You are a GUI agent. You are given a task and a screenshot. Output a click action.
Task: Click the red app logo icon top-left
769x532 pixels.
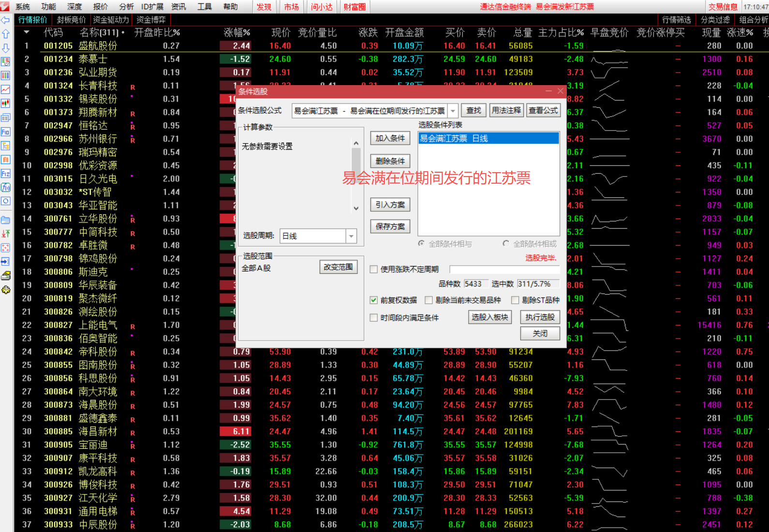5,6
